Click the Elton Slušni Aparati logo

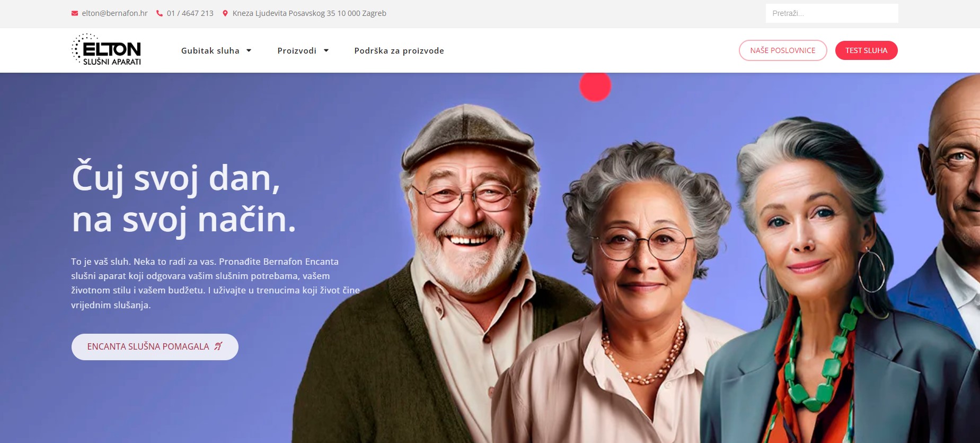[x=107, y=50]
